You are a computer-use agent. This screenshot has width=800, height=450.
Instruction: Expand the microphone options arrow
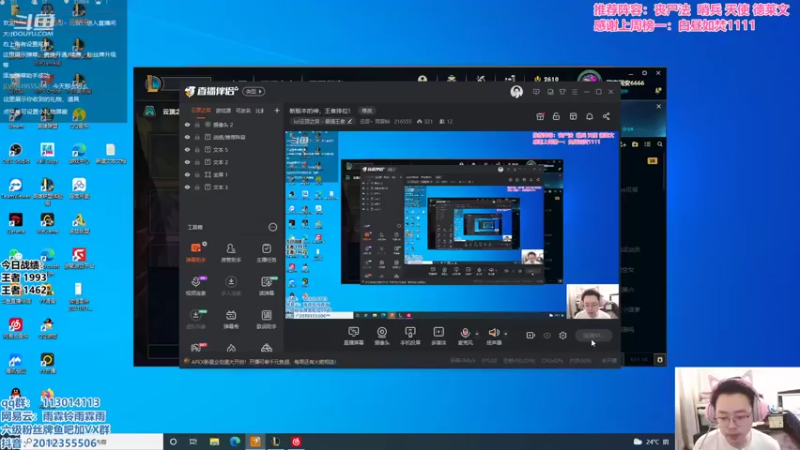click(477, 334)
